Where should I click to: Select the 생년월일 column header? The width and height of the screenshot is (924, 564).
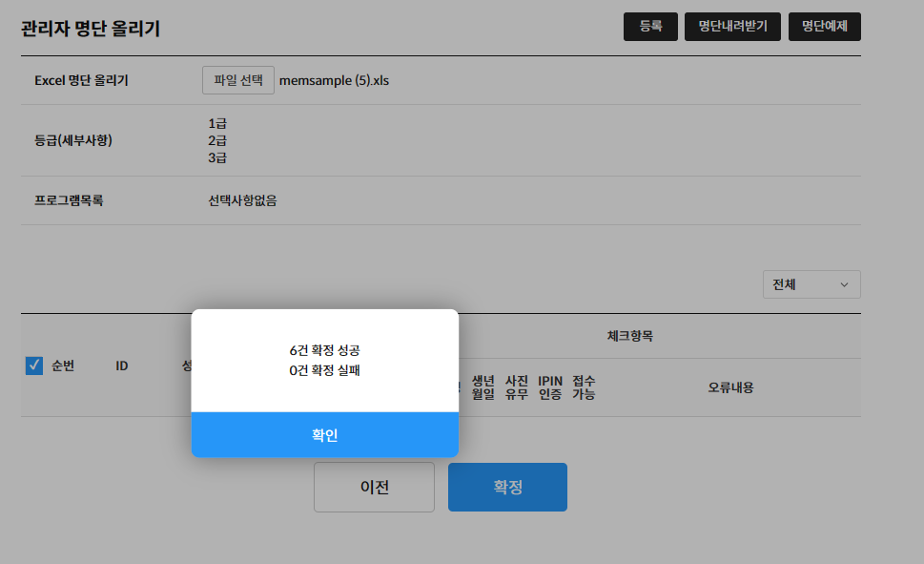point(483,387)
